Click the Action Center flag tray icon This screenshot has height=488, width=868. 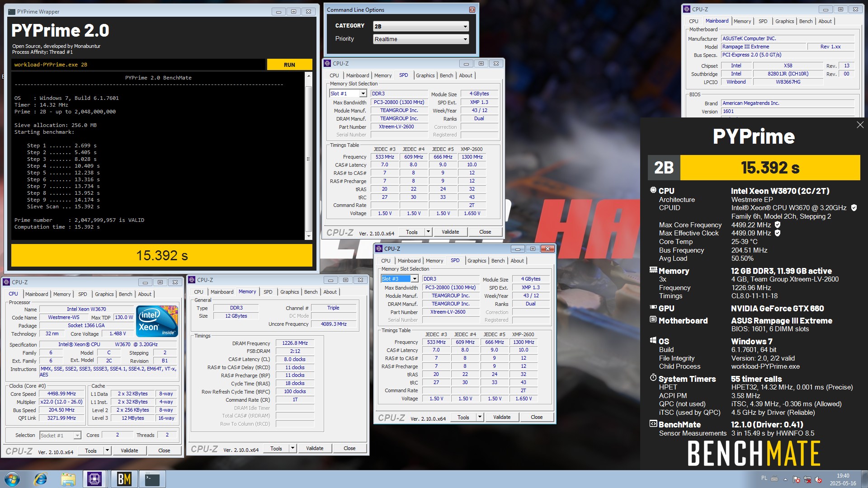[797, 479]
